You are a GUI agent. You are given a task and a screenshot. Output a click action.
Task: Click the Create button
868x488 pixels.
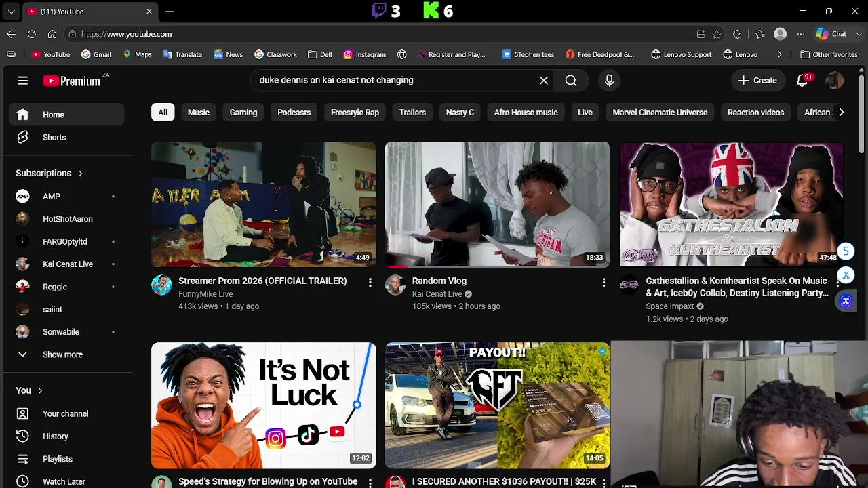(x=758, y=81)
